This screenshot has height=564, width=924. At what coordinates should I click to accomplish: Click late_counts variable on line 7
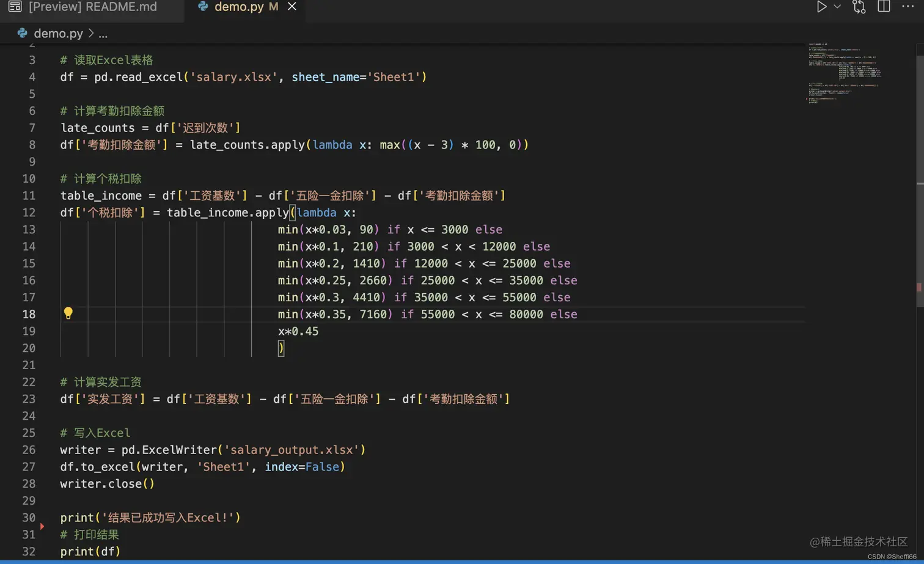coord(98,128)
